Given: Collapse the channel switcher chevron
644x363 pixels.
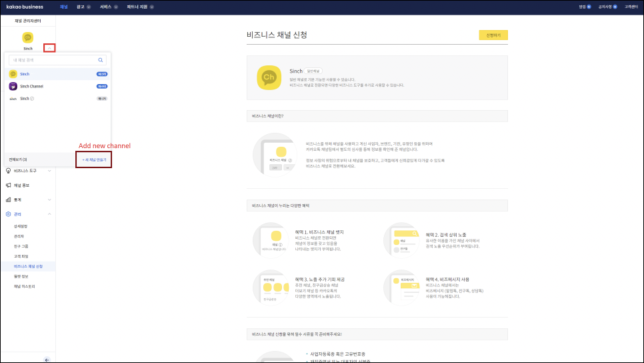Looking at the screenshot, I should (49, 48).
